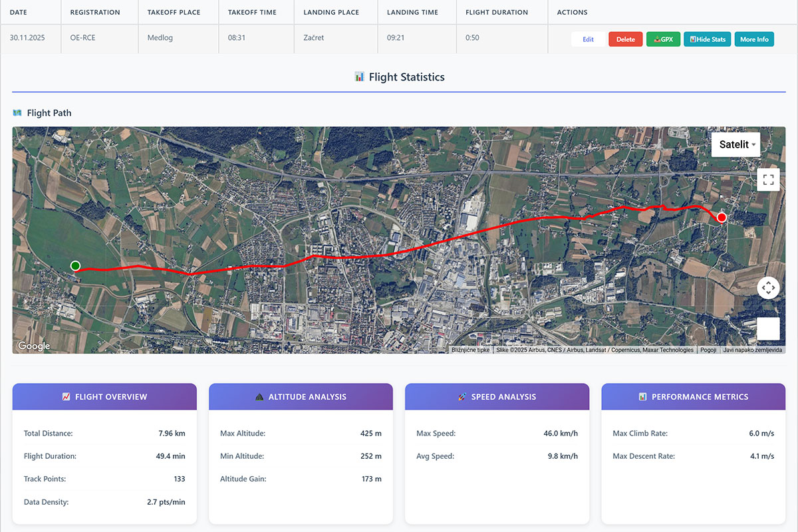Open the Pogoji terms link
Screen dimensions: 798x532
[708, 350]
